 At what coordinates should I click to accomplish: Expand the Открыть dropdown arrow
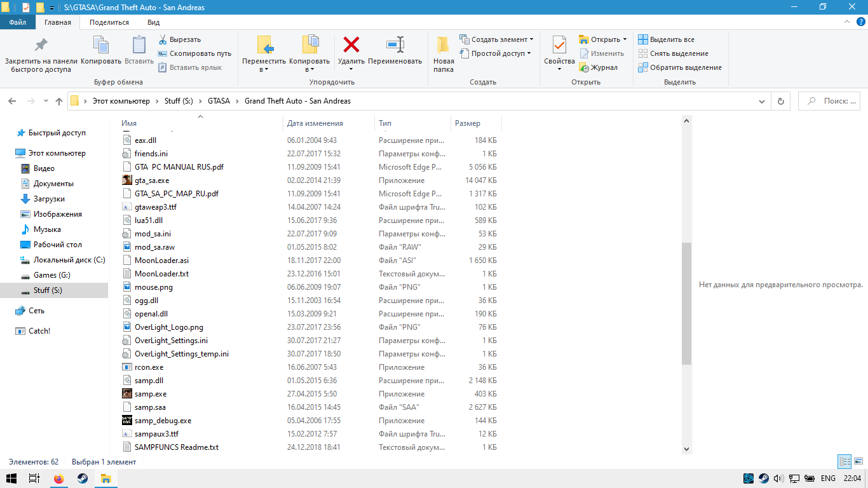625,39
